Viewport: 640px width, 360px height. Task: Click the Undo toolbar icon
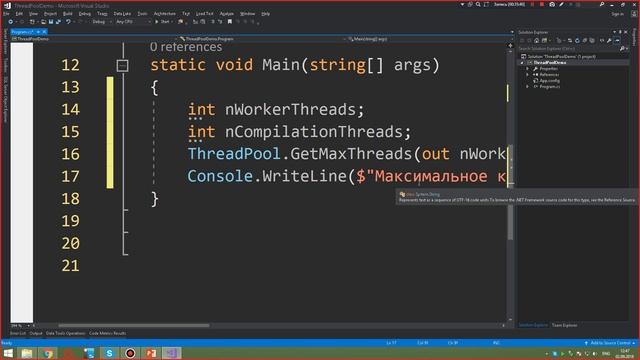[68, 22]
